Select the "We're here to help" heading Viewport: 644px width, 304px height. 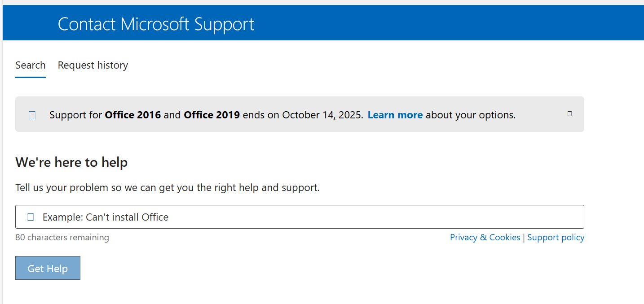click(71, 162)
